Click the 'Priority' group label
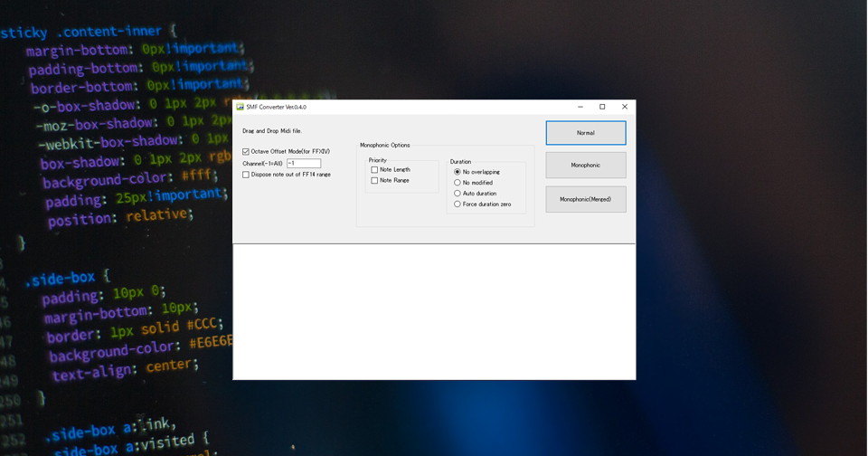This screenshot has width=868, height=456. click(378, 160)
